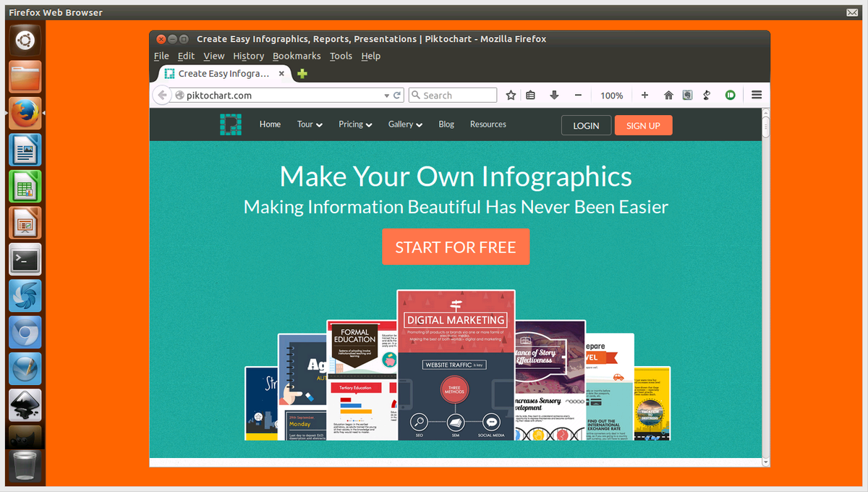Click the site identity globe icon
The image size is (868, 492).
point(180,95)
